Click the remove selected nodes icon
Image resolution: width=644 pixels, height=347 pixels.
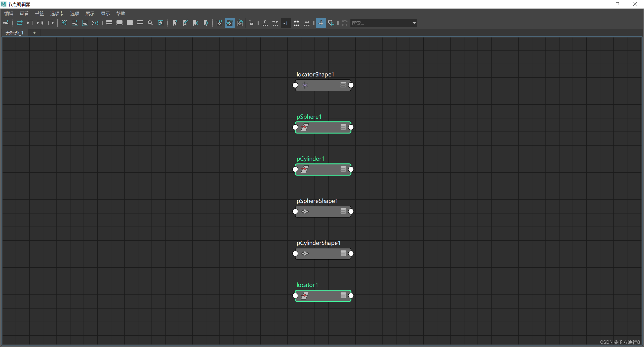tap(85, 23)
